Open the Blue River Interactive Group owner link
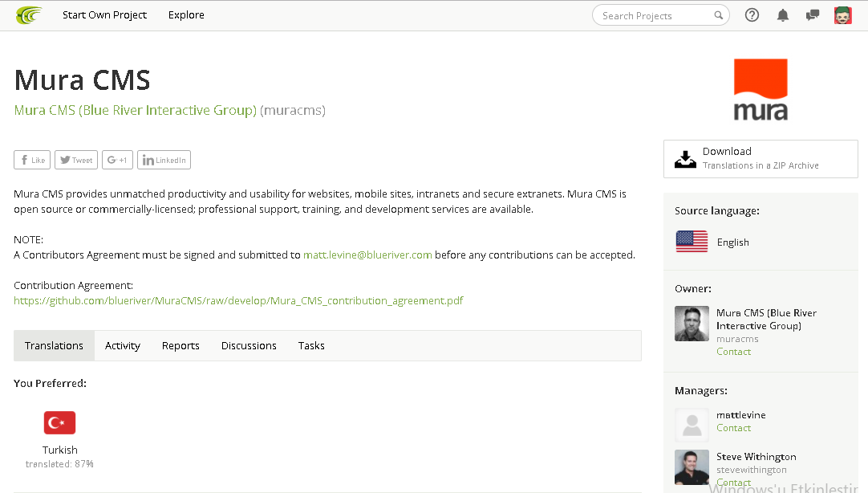 pyautogui.click(x=135, y=110)
